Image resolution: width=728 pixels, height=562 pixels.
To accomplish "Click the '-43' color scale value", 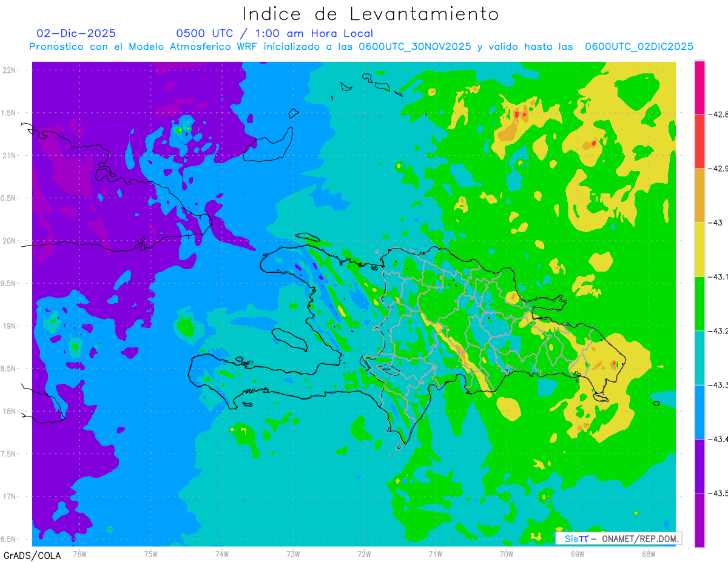I will pyautogui.click(x=715, y=222).
